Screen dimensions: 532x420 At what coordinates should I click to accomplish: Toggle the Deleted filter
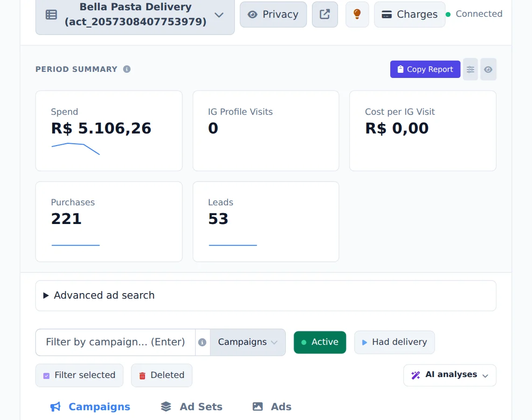(x=162, y=375)
